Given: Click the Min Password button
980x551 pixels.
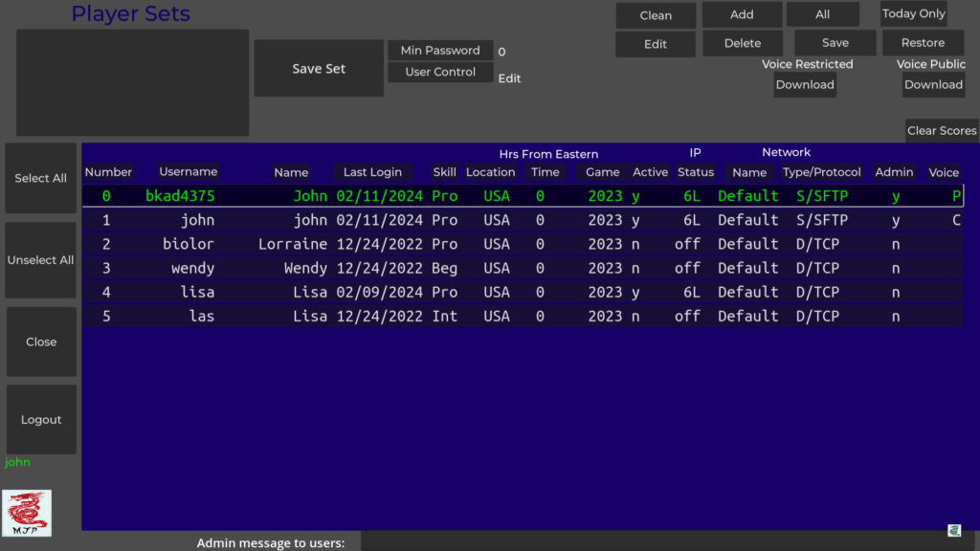Looking at the screenshot, I should pyautogui.click(x=440, y=51).
